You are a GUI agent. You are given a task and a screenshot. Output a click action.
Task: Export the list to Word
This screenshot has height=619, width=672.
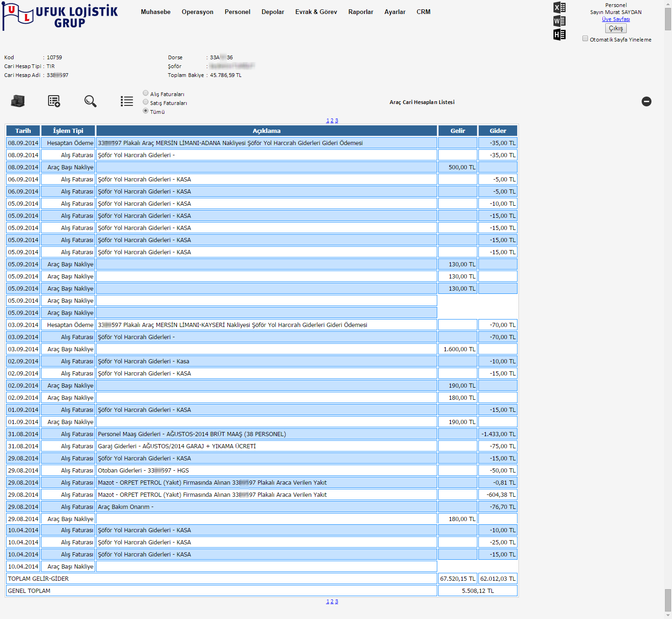[560, 21]
